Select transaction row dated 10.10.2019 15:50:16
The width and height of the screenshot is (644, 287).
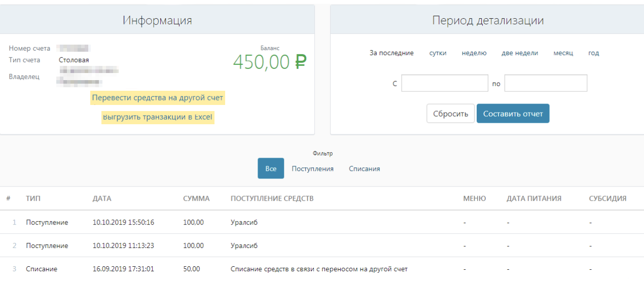123,223
